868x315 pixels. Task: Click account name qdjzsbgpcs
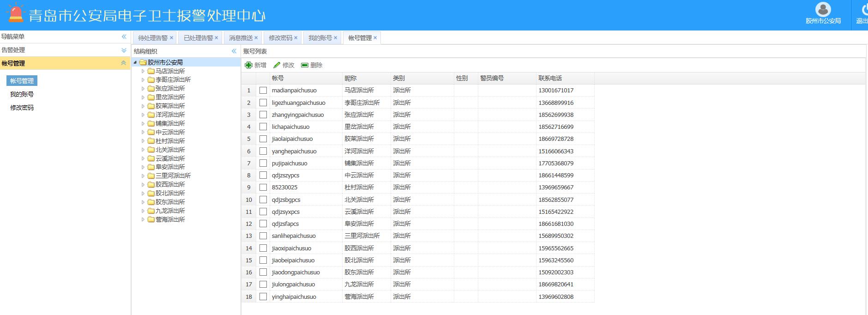tap(286, 200)
